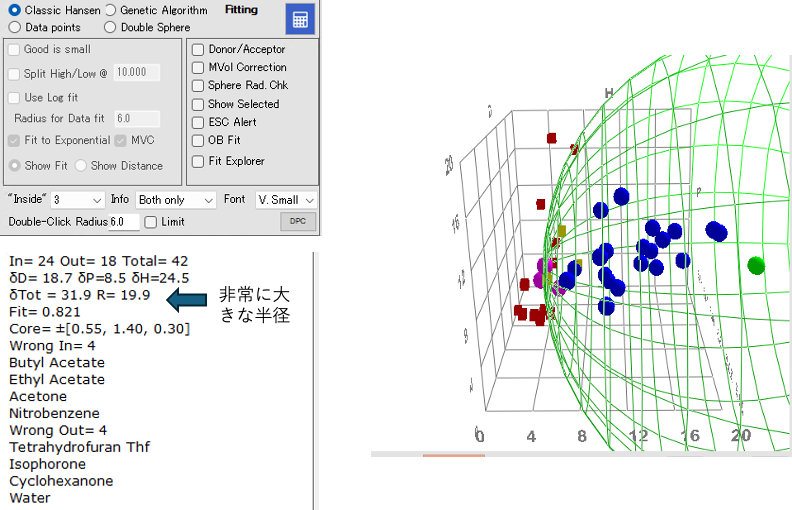The height and width of the screenshot is (510, 792).
Task: Select Butyl Acetate in the results list
Action: point(57,363)
